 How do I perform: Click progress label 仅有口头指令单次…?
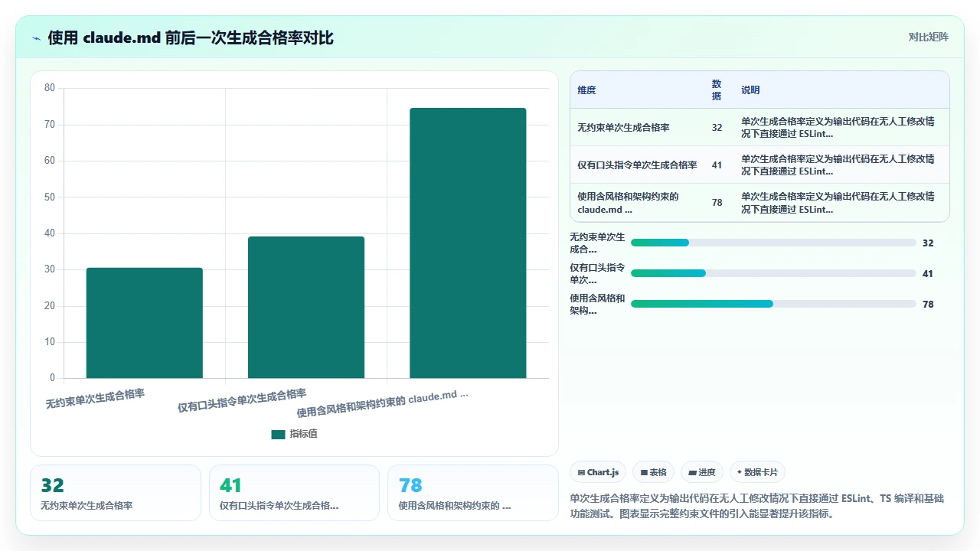click(597, 274)
